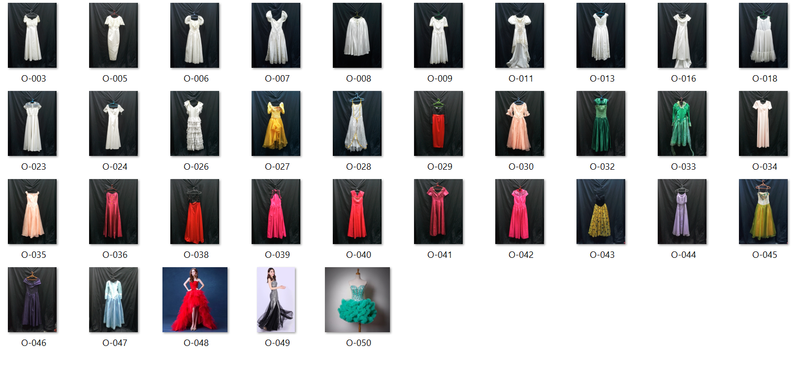
Task: Choose the lavender dress O-044
Action: coord(682,212)
